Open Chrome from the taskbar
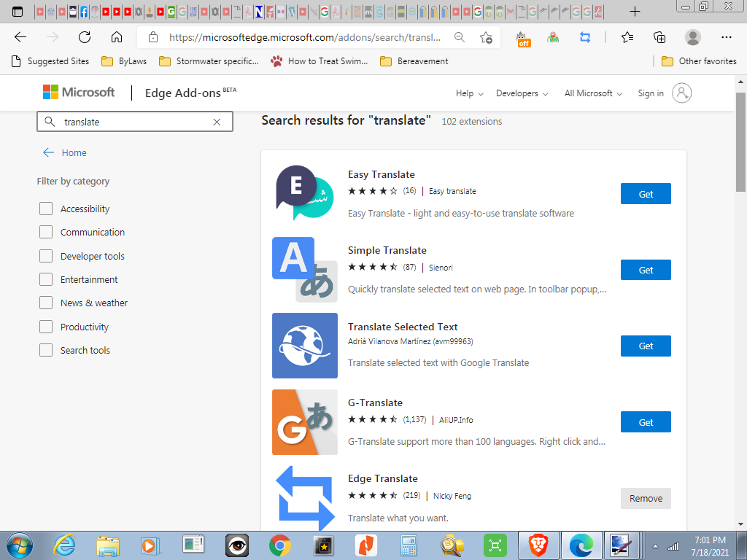The image size is (747, 560). coord(280,544)
